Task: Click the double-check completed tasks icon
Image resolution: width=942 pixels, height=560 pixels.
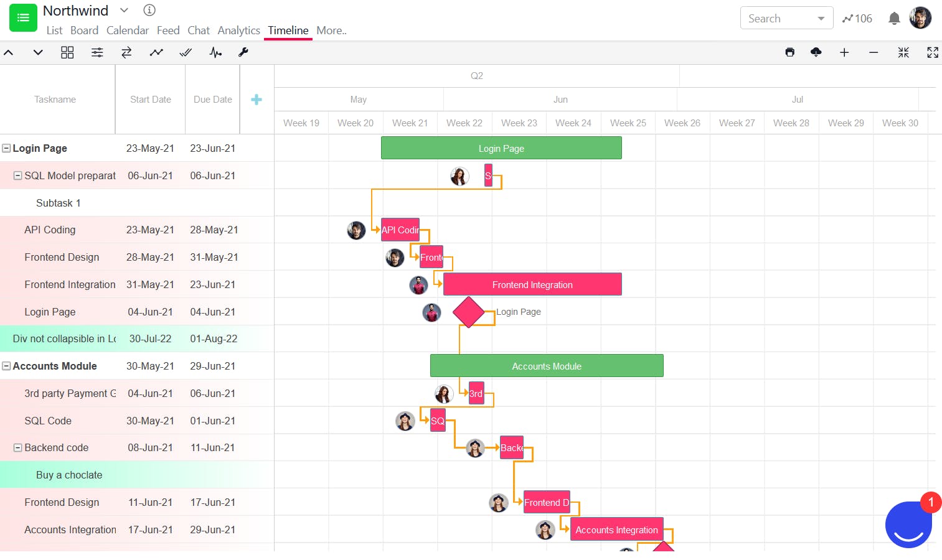Action: point(186,52)
